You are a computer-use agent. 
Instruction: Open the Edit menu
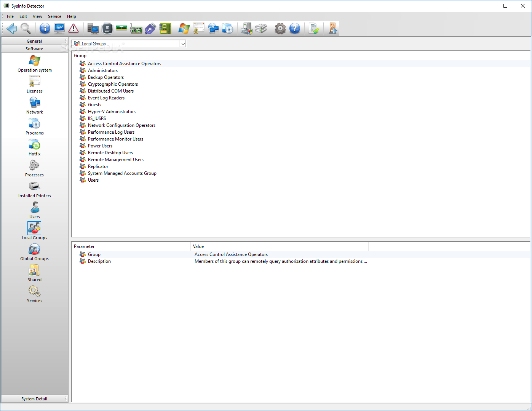23,16
